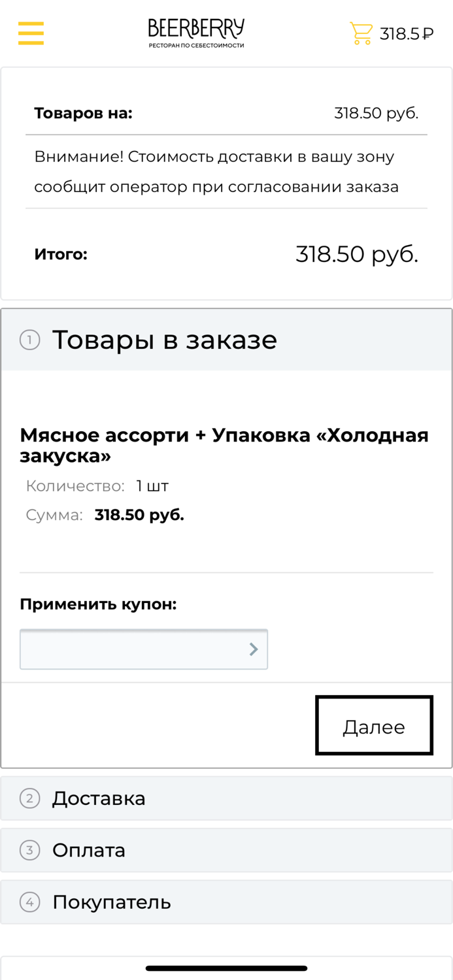This screenshot has height=980, width=453.
Task: Open the shopping cart via the cart icon
Action: (360, 31)
